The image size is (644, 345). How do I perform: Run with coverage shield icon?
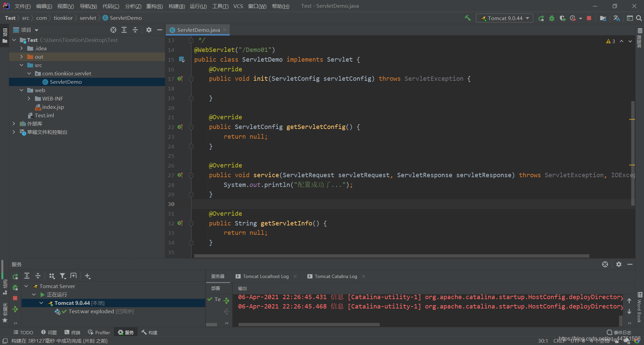click(x=562, y=18)
